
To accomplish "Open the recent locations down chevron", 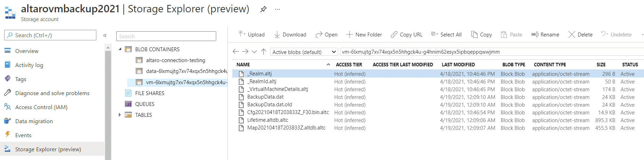I will point(254,52).
